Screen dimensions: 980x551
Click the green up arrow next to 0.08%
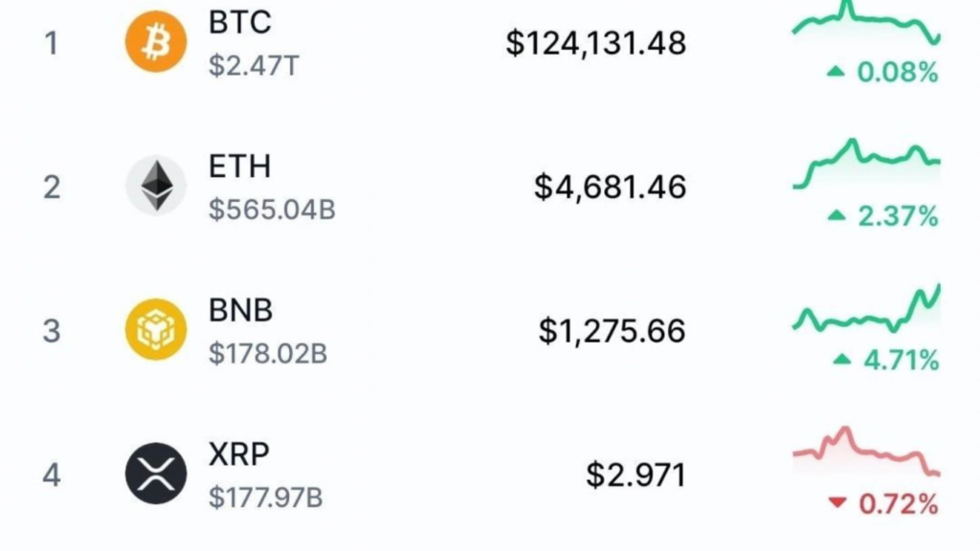coord(836,74)
